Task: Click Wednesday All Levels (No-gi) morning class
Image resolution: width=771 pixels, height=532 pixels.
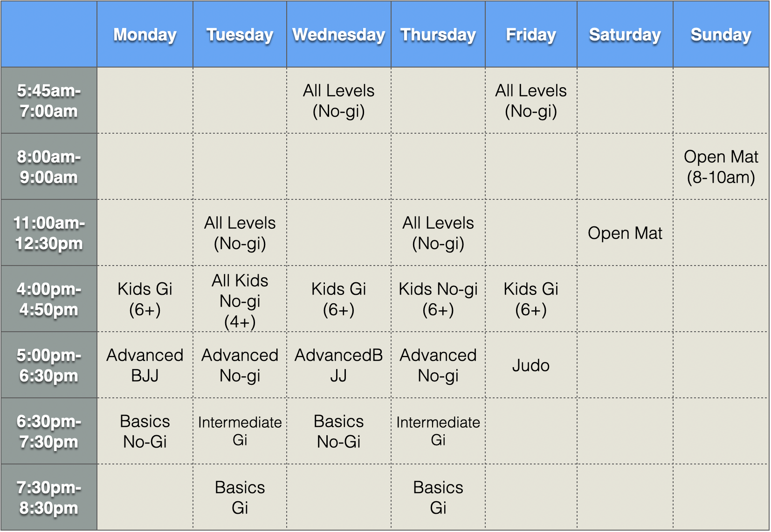Action: (339, 101)
